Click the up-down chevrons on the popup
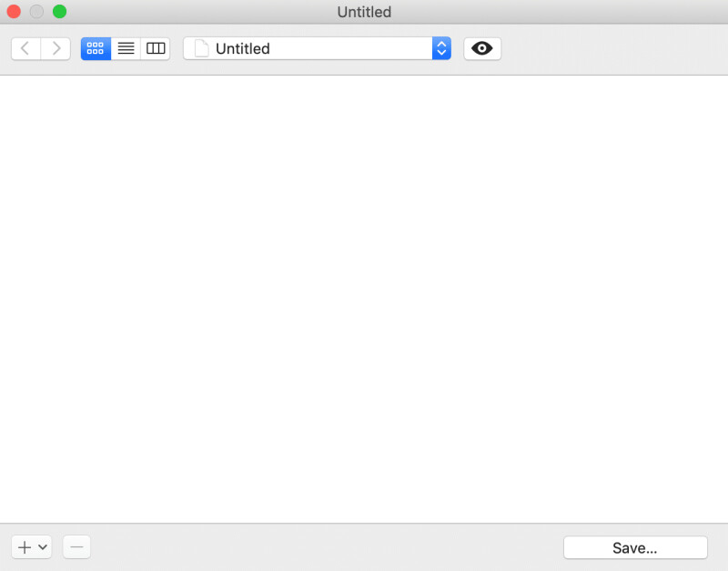728x571 pixels. [x=441, y=48]
